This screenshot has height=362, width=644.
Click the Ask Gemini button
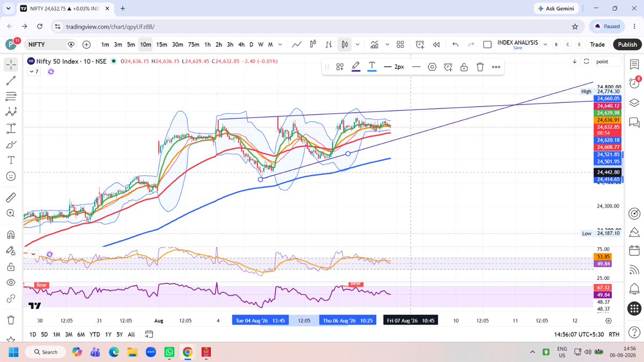pyautogui.click(x=557, y=9)
